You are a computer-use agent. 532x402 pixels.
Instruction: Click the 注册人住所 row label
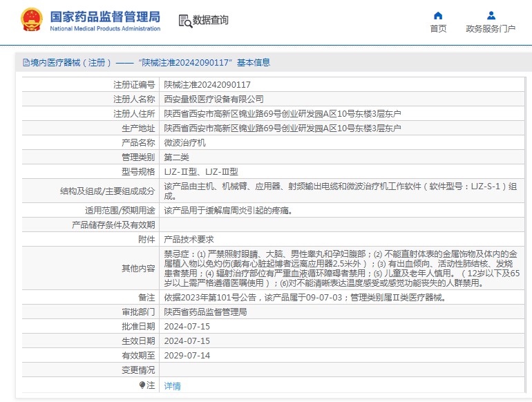click(134, 114)
